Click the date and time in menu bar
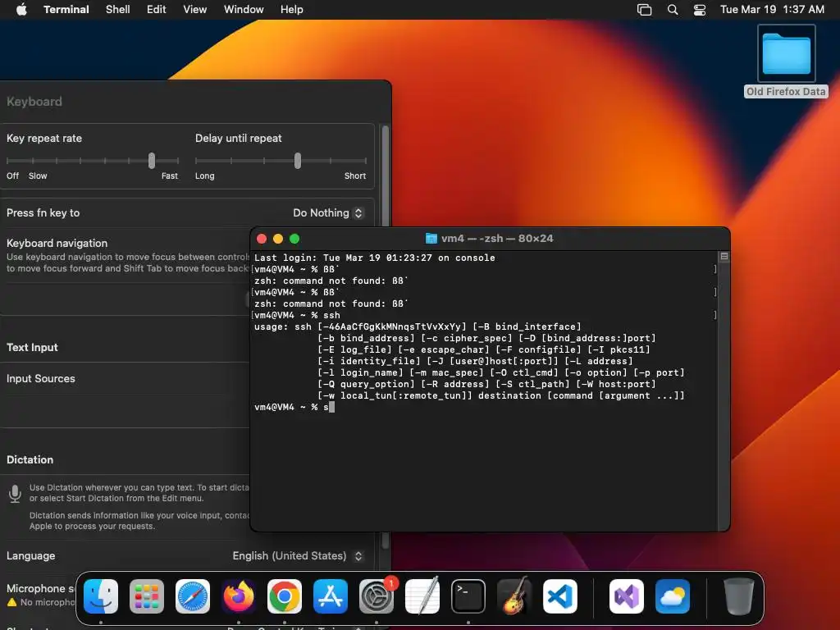The image size is (840, 630). click(772, 9)
